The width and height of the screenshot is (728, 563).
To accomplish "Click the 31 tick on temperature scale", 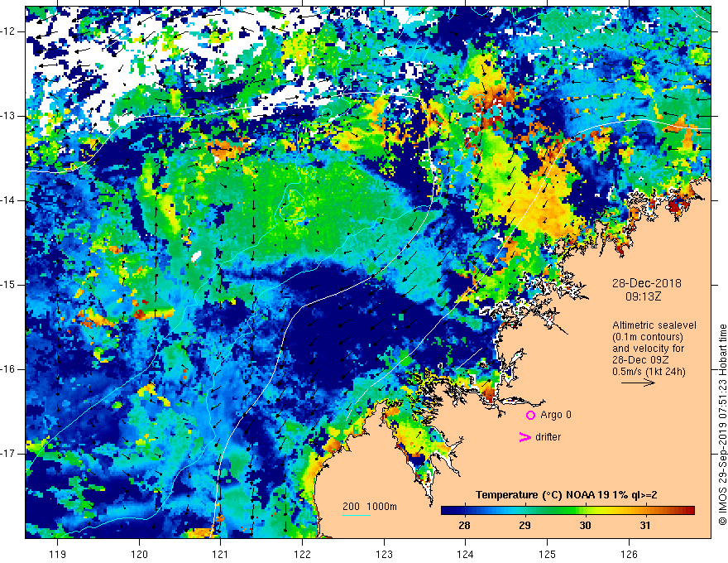I will (645, 526).
